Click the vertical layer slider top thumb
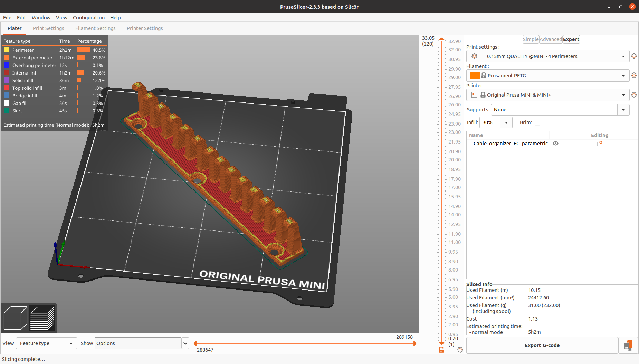Image resolution: width=639 pixels, height=364 pixels. click(x=441, y=39)
